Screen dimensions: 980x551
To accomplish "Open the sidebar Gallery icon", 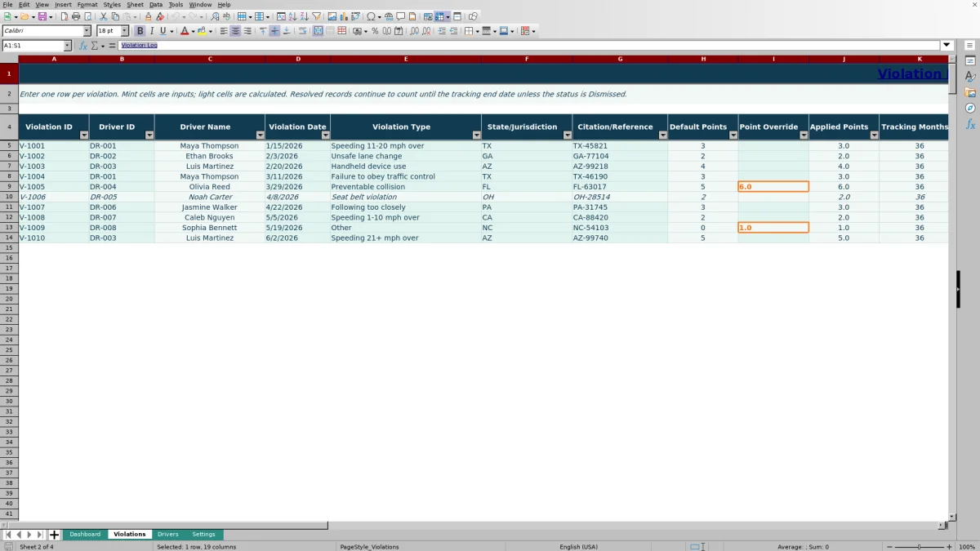I will click(x=970, y=92).
